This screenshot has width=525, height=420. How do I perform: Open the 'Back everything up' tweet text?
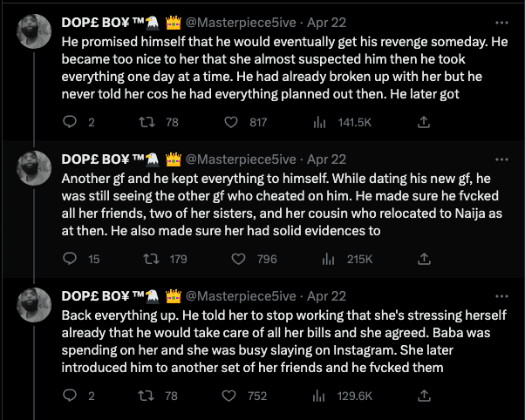tap(284, 342)
